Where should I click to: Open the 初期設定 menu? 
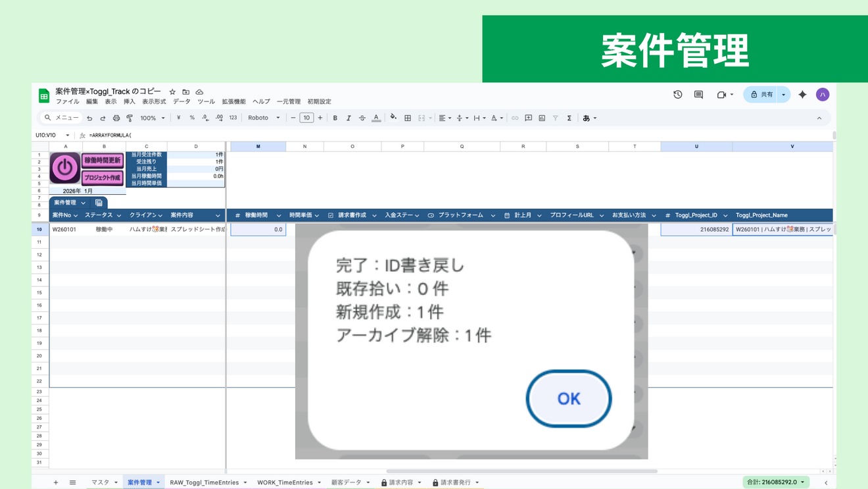pyautogui.click(x=320, y=102)
